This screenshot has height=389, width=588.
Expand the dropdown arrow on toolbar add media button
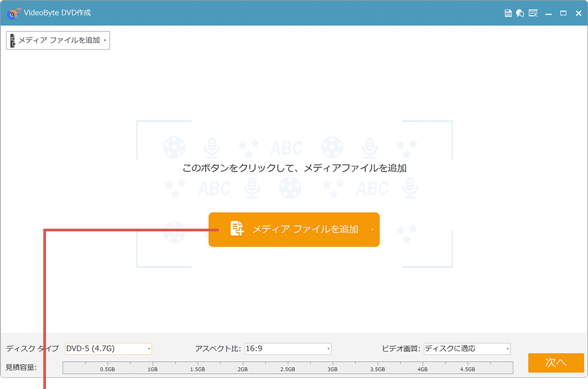tap(105, 40)
